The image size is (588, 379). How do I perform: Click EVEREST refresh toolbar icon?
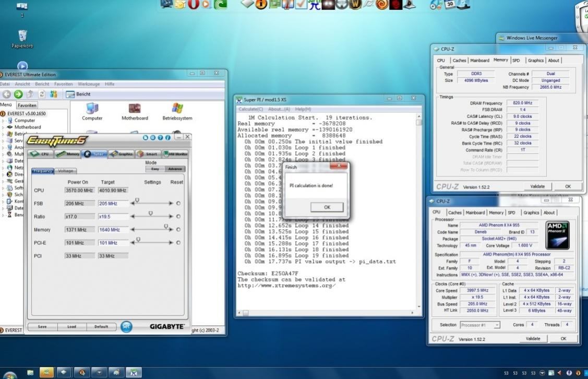pyautogui.click(x=42, y=94)
